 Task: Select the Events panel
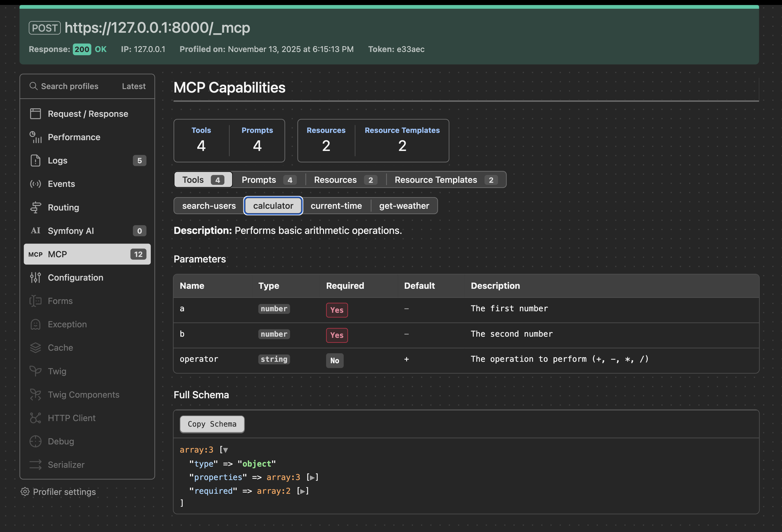(61, 184)
